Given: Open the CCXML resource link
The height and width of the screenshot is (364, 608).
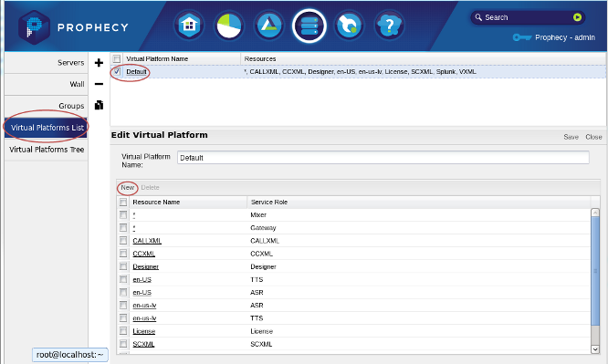Looking at the screenshot, I should [144, 254].
